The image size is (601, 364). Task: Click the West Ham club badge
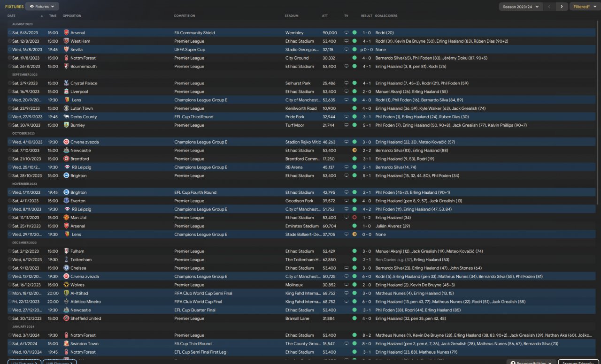[x=66, y=41]
